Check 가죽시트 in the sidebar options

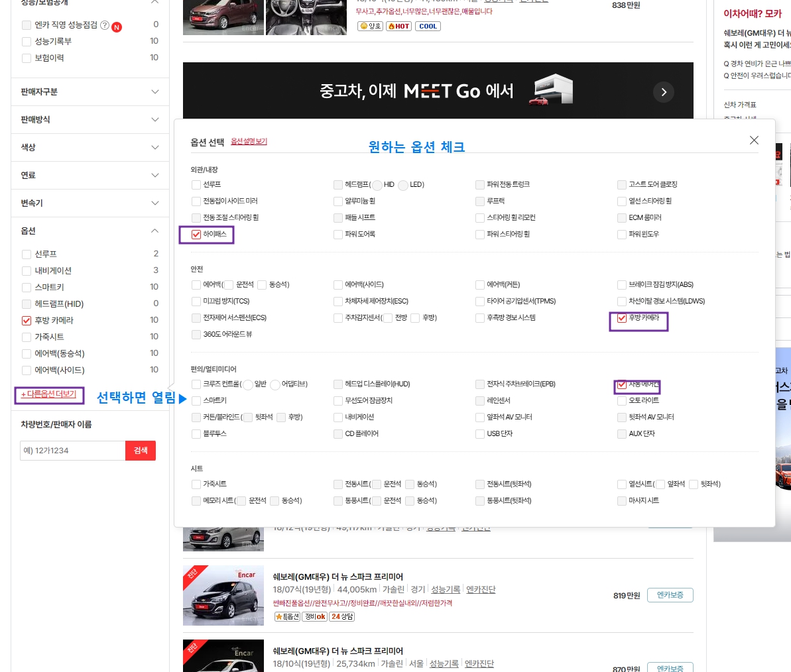pos(27,337)
